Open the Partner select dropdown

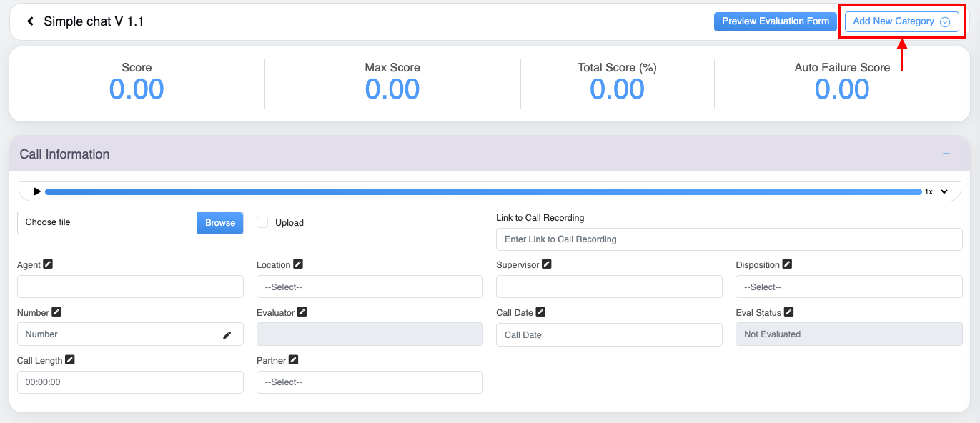tap(370, 382)
